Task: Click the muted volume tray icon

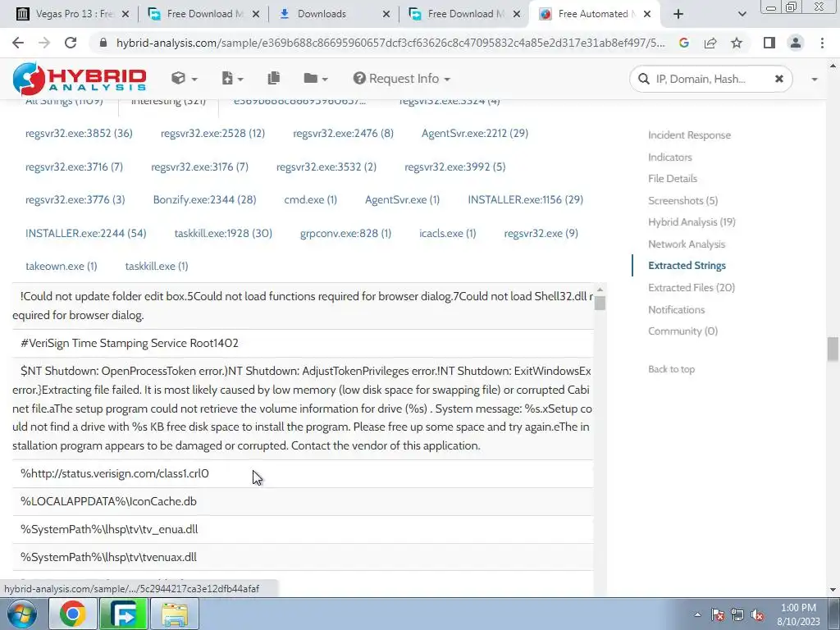Action: (757, 614)
